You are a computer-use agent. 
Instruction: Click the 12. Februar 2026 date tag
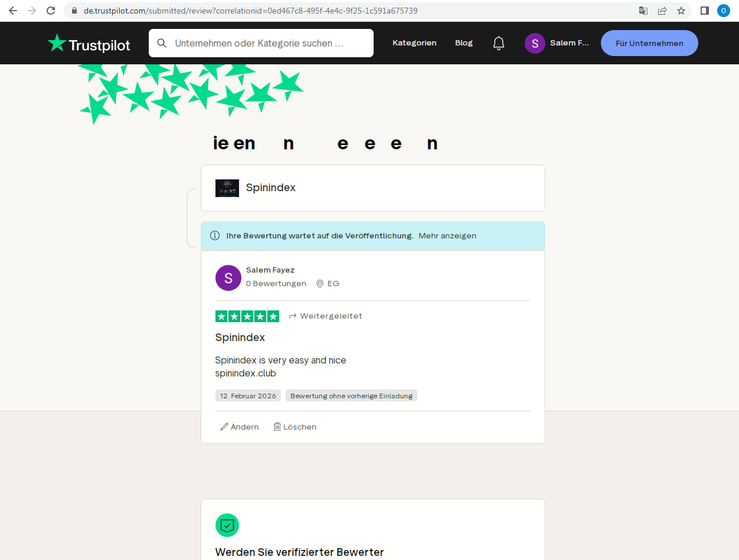[248, 396]
